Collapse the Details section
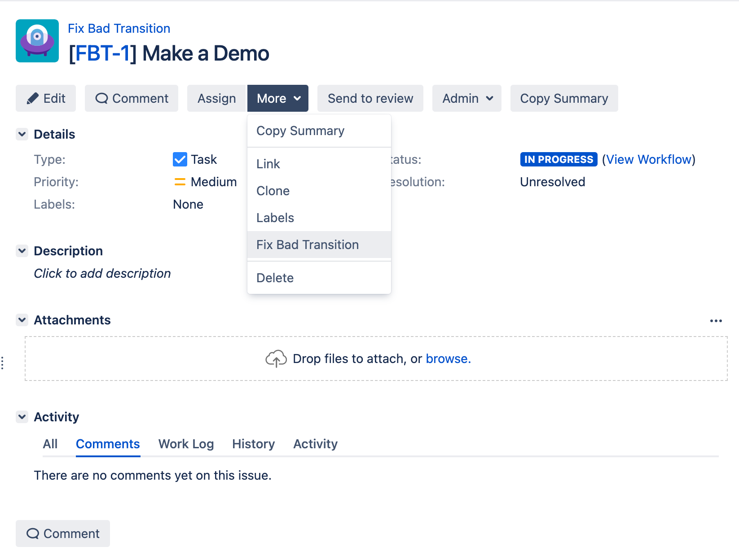Image resolution: width=739 pixels, height=560 pixels. 22,134
